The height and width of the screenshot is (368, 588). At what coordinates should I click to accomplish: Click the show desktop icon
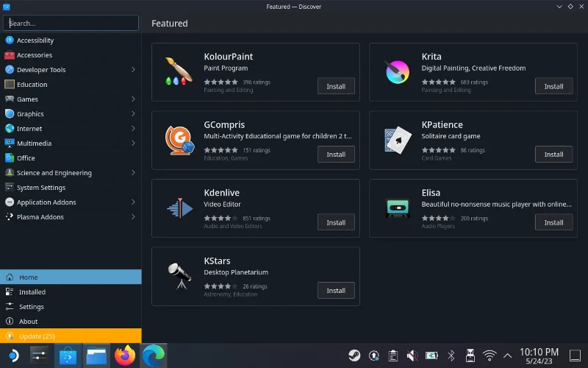[576, 355]
